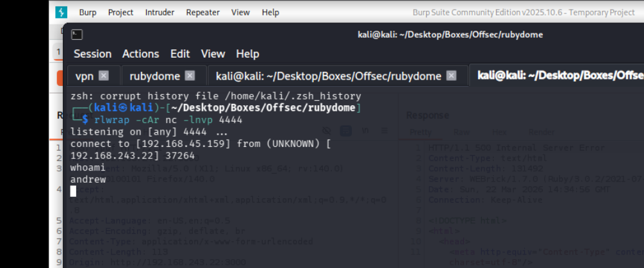Close the third kali@kali terminal tab
644x268 pixels.
click(451, 76)
